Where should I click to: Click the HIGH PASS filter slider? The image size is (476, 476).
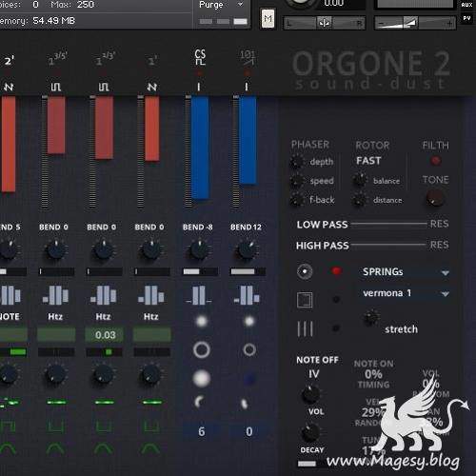(387, 245)
